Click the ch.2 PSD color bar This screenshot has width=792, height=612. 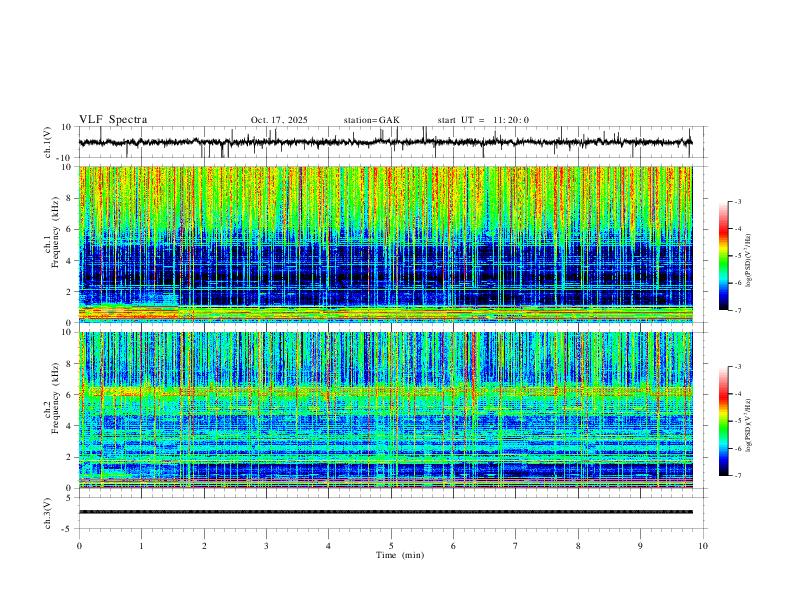click(724, 421)
